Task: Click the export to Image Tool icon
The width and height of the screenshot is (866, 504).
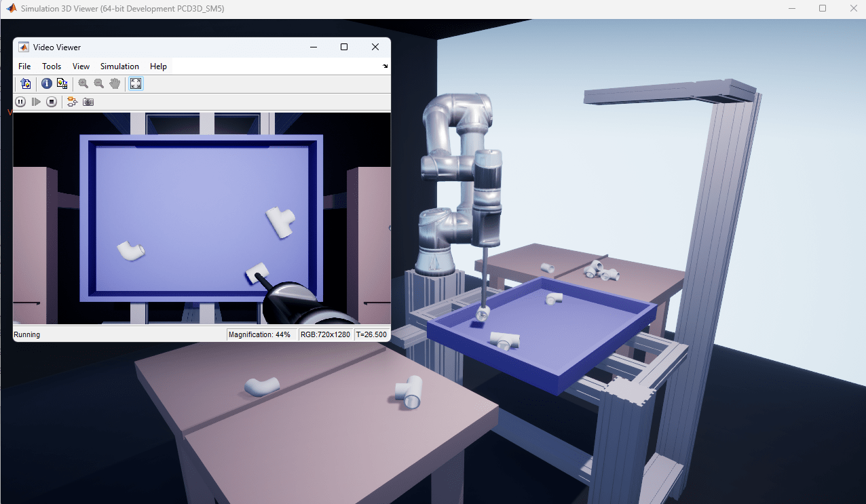Action: [x=25, y=83]
